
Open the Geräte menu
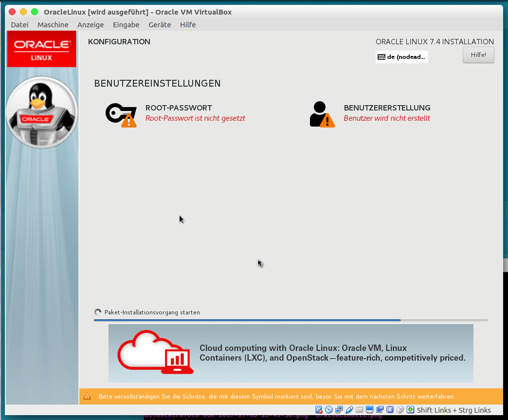click(160, 24)
